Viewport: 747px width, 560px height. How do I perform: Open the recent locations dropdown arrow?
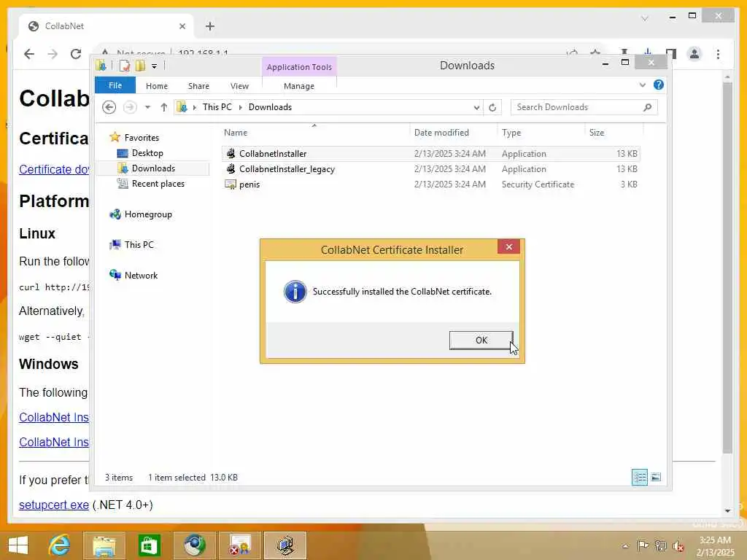147,107
